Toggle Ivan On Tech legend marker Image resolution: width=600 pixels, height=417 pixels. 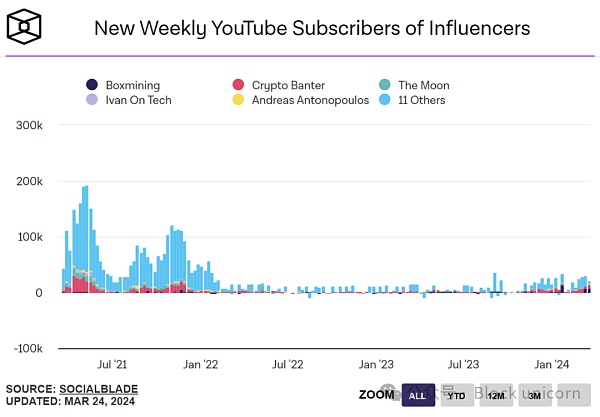click(92, 100)
